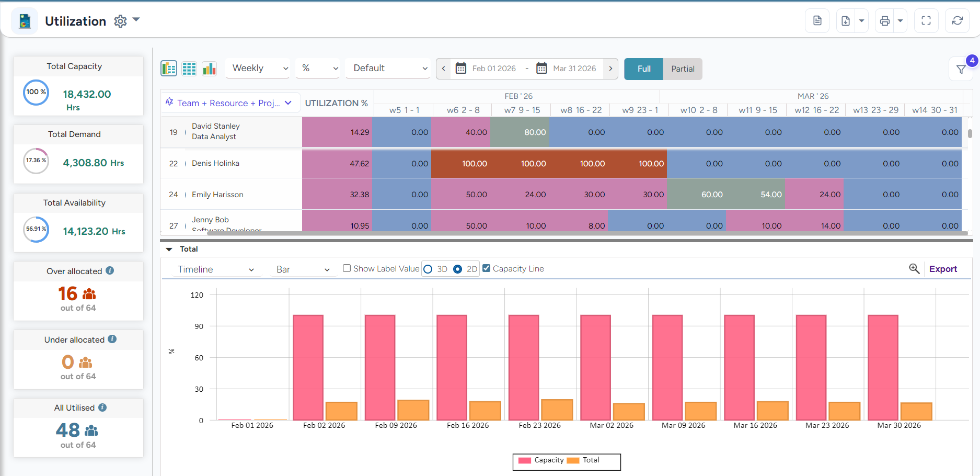The height and width of the screenshot is (476, 980).
Task: Open the Utilization settings gear menu
Action: pyautogui.click(x=120, y=21)
